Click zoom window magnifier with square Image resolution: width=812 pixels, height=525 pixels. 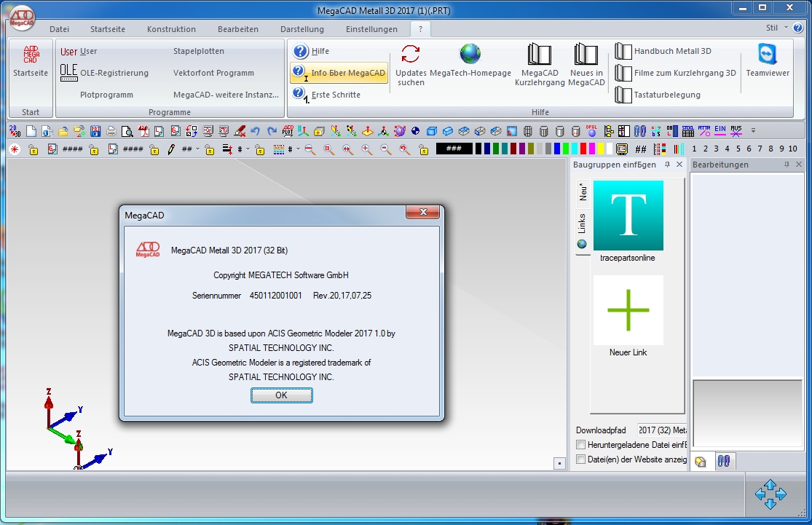pyautogui.click(x=329, y=149)
